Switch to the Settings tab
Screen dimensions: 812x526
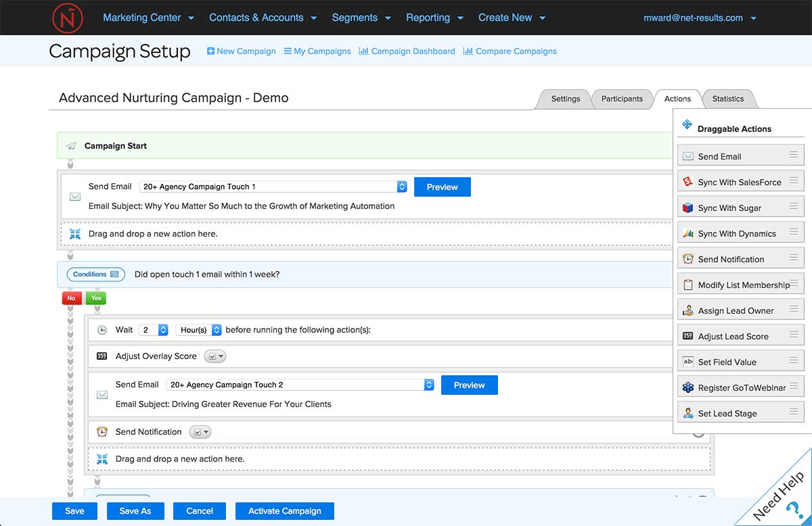566,99
